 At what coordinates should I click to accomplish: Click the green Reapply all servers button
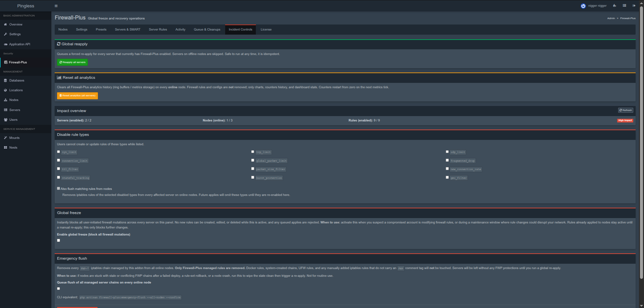72,62
